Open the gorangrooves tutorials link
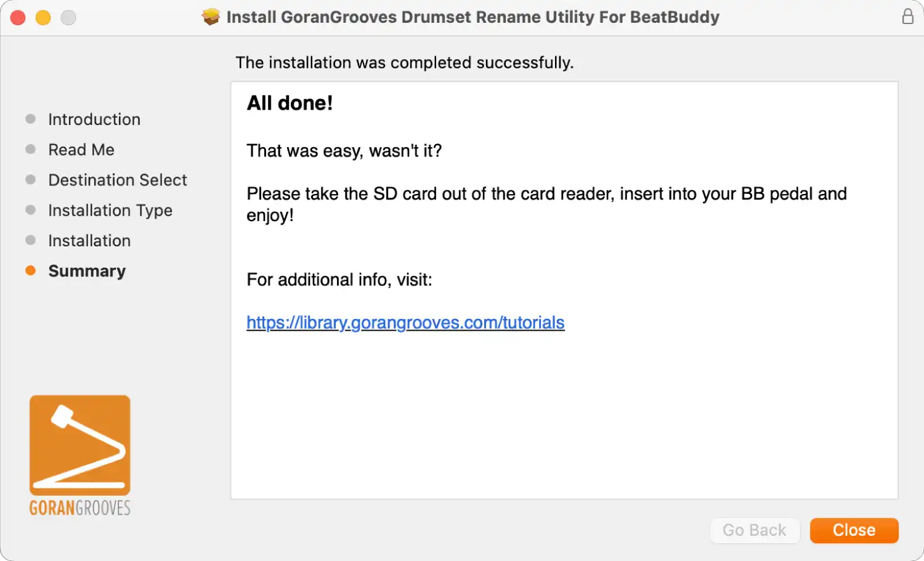924x561 pixels. (x=405, y=323)
